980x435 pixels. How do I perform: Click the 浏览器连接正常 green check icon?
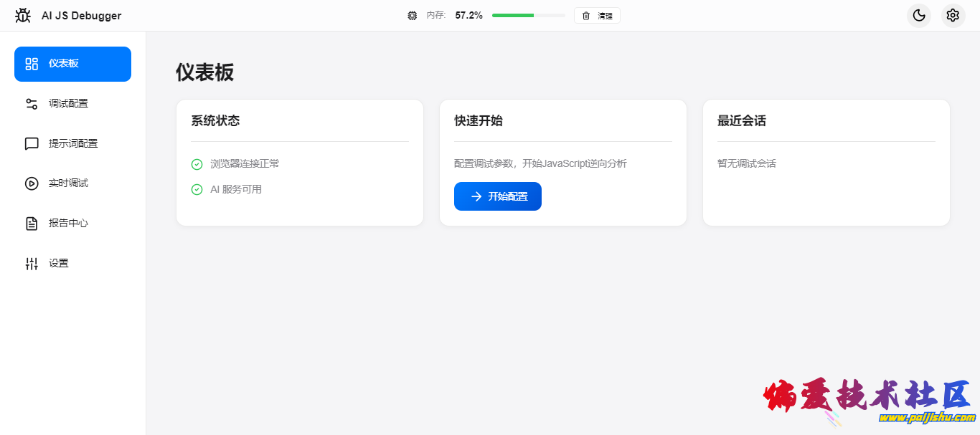(x=197, y=164)
